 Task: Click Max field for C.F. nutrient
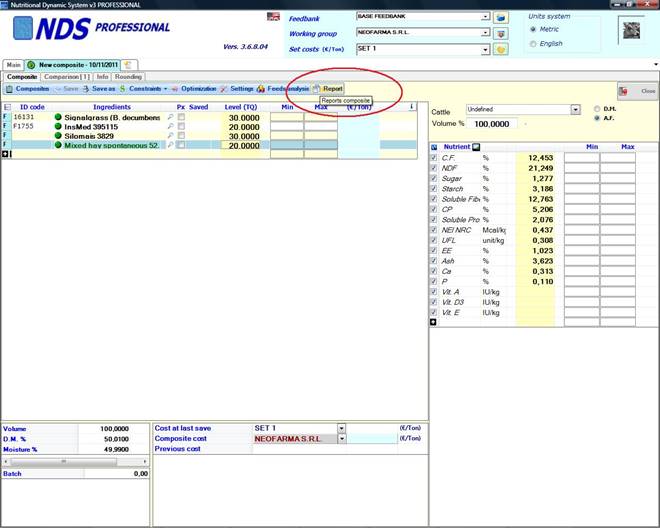(617, 158)
